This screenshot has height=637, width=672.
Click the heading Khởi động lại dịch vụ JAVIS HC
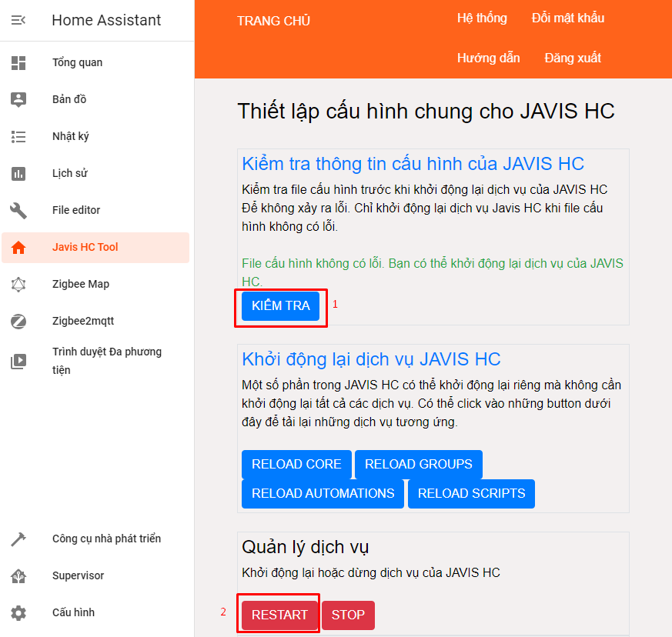pyautogui.click(x=371, y=359)
